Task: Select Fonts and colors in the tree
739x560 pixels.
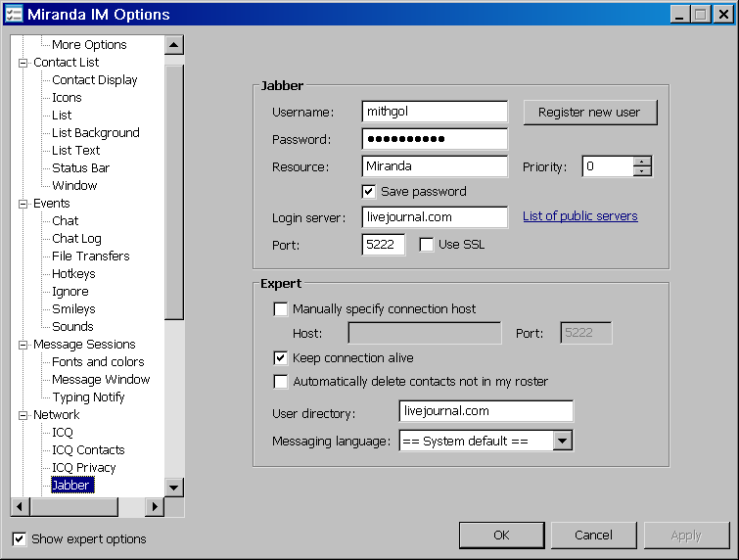Action: coord(98,362)
